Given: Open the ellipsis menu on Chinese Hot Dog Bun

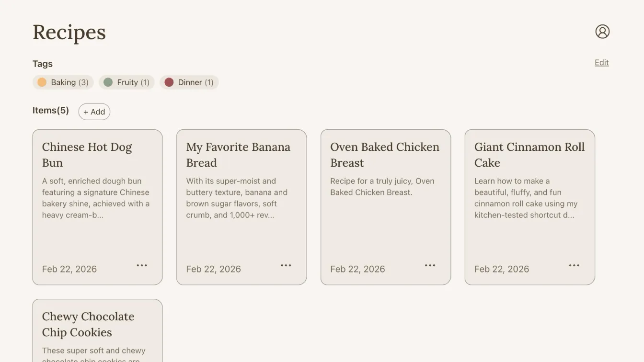Looking at the screenshot, I should pyautogui.click(x=142, y=265).
